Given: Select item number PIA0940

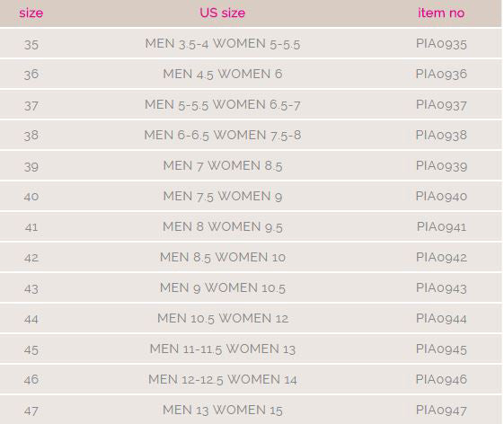Looking at the screenshot, I should (441, 196).
